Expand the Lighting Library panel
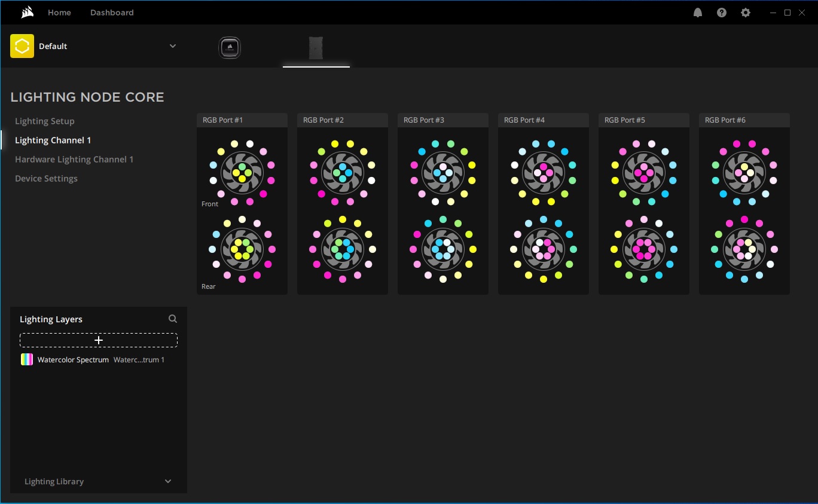The image size is (818, 504). [167, 481]
